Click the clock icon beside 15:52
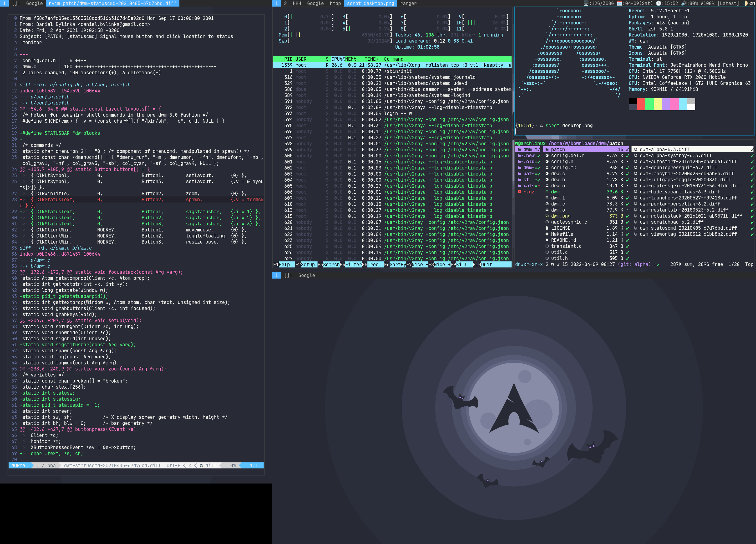The height and width of the screenshot is (544, 756). (x=658, y=3)
